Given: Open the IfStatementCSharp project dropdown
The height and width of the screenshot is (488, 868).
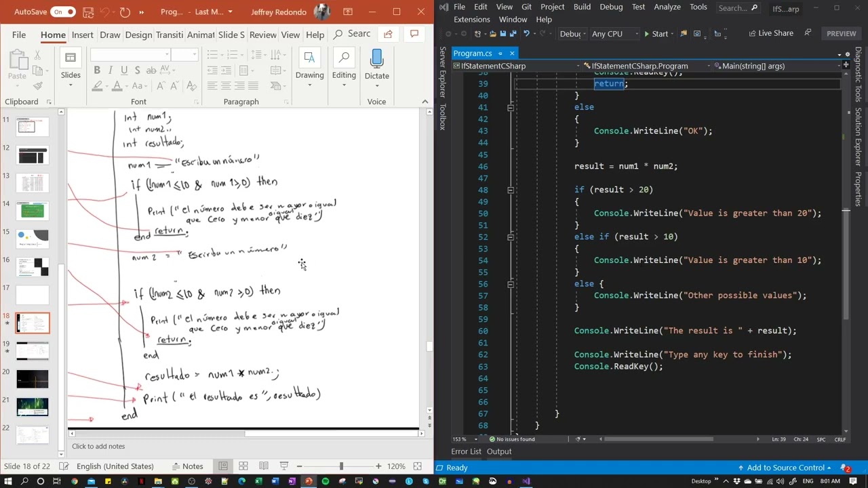Looking at the screenshot, I should [x=516, y=66].
